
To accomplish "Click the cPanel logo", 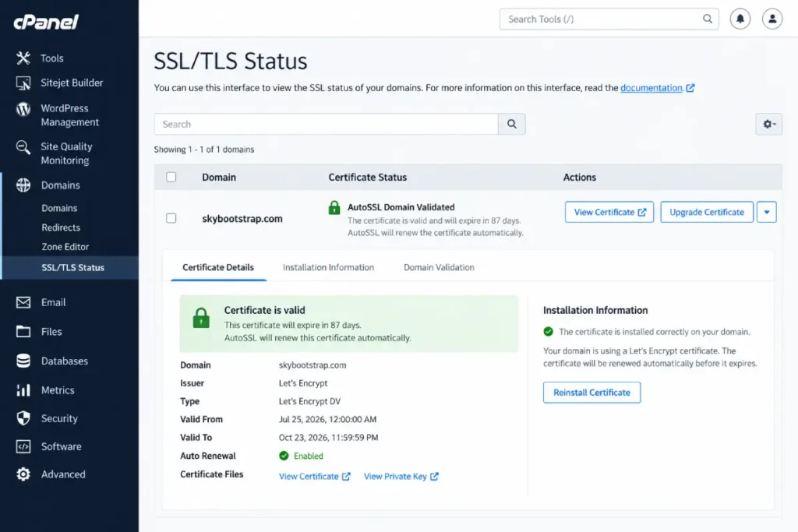I will 46,22.
